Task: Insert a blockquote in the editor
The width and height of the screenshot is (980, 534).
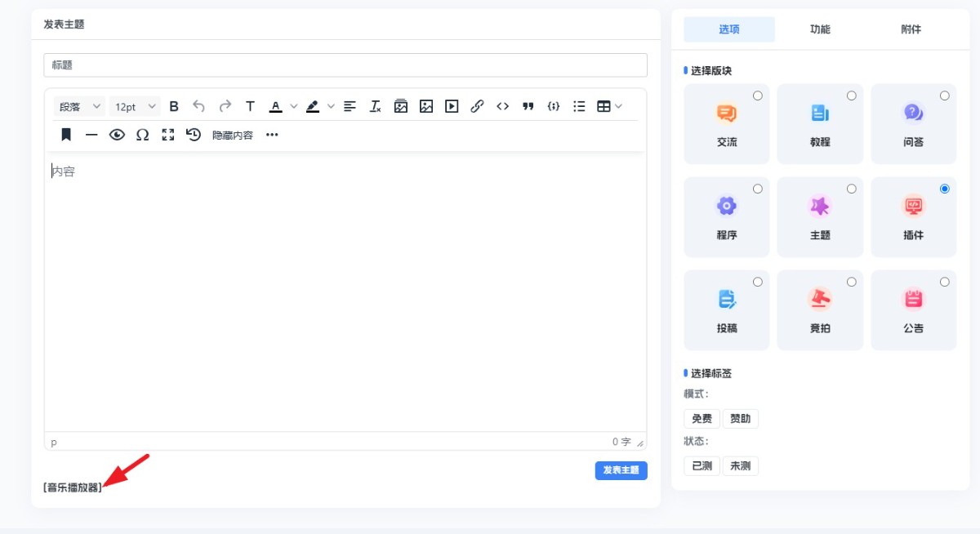Action: coord(528,106)
